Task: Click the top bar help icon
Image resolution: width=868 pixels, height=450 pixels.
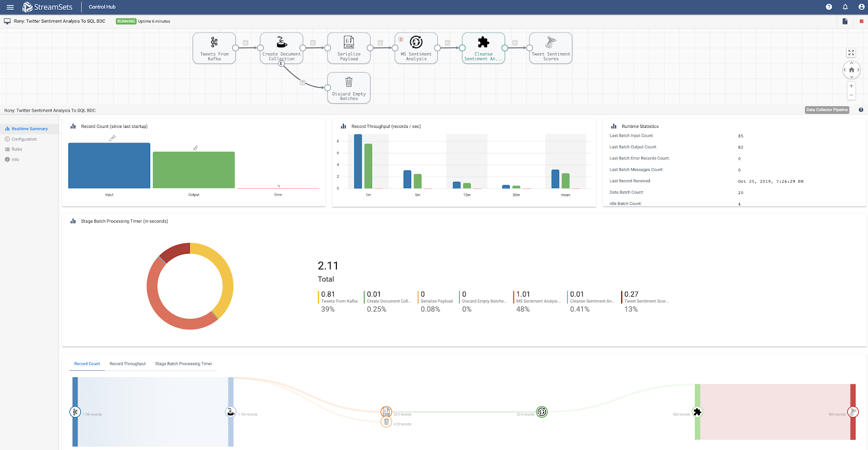Action: (x=828, y=7)
